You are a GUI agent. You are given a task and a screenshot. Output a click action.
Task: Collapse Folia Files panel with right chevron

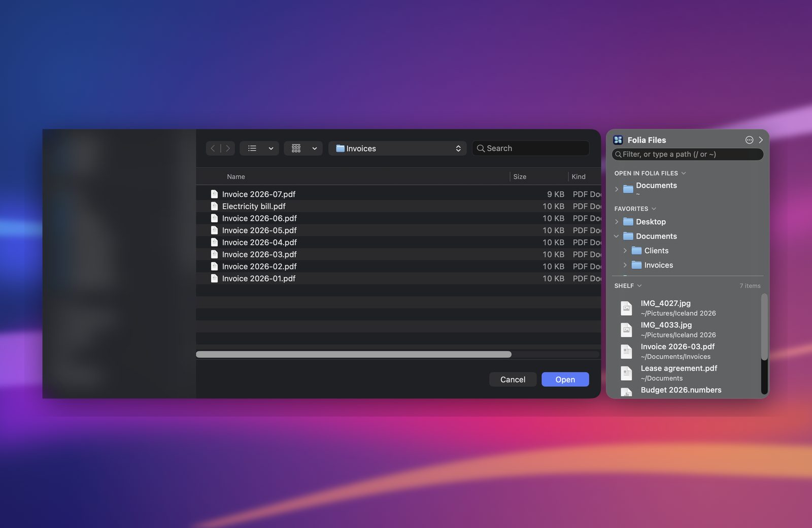pyautogui.click(x=761, y=140)
